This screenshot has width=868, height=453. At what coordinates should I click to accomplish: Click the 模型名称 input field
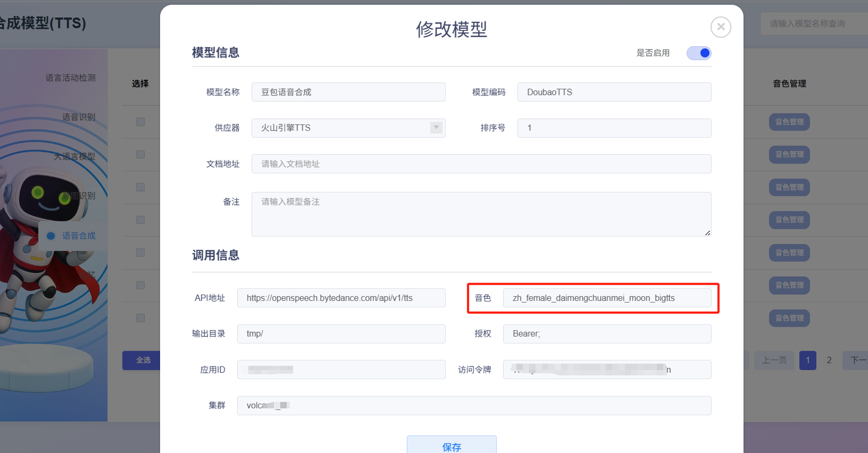(x=348, y=92)
